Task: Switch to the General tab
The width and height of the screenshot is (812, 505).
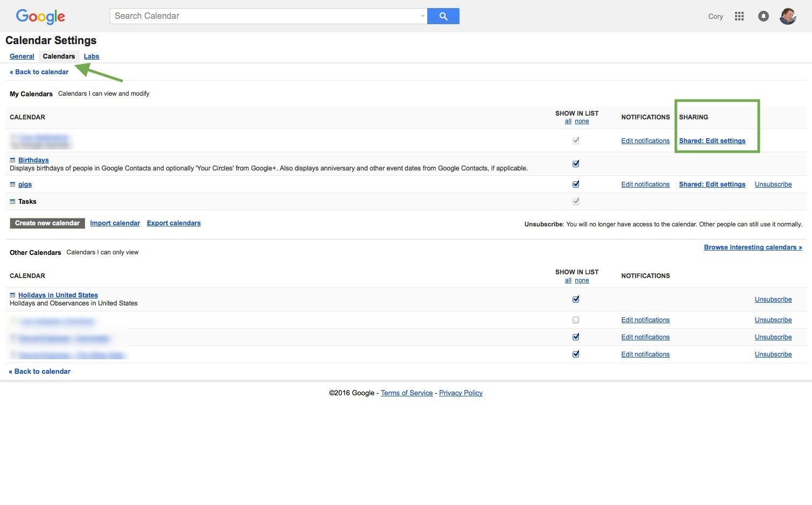Action: click(x=22, y=56)
